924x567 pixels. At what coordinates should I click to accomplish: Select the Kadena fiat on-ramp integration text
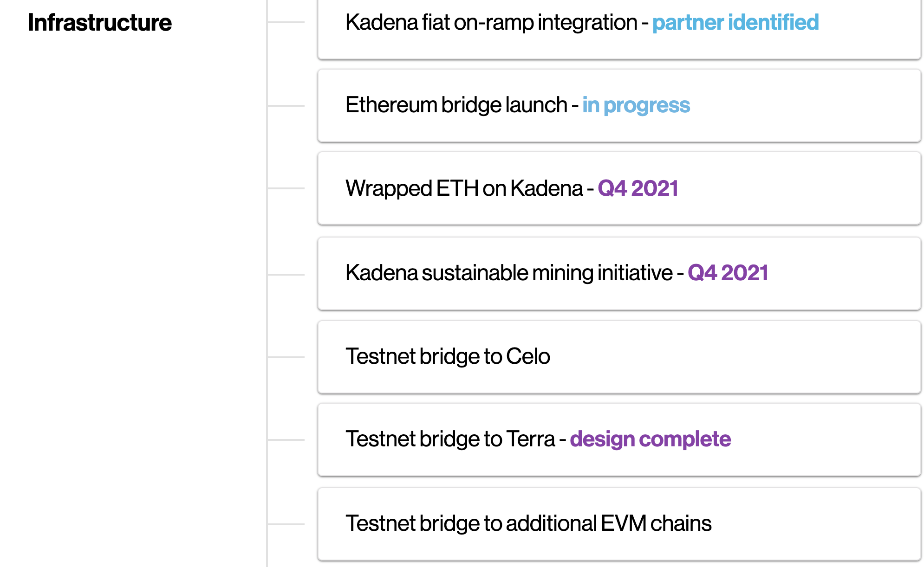tap(491, 23)
